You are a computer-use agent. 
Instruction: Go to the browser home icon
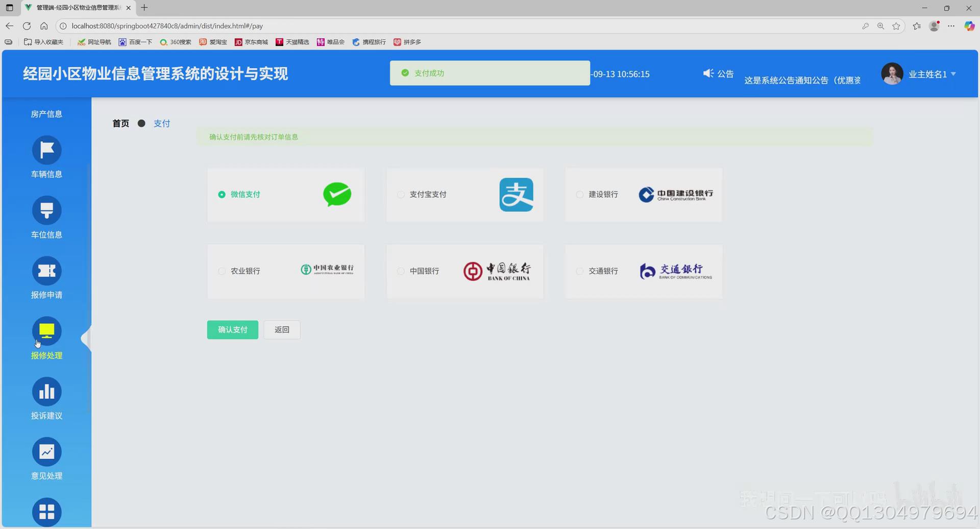tap(44, 26)
